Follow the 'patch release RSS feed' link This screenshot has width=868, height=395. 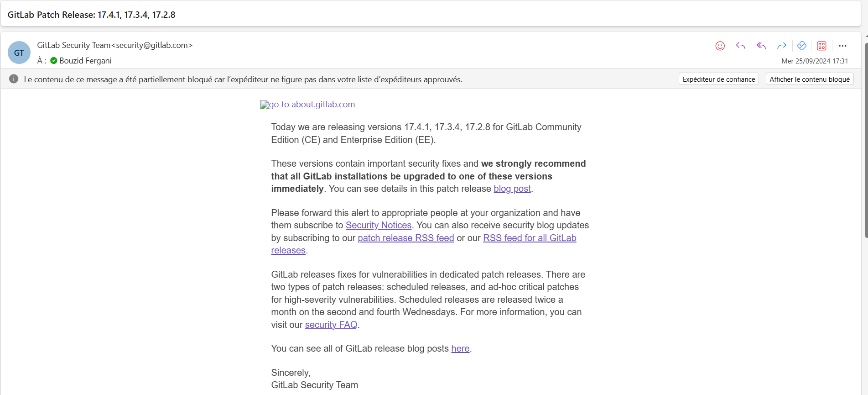pos(405,238)
